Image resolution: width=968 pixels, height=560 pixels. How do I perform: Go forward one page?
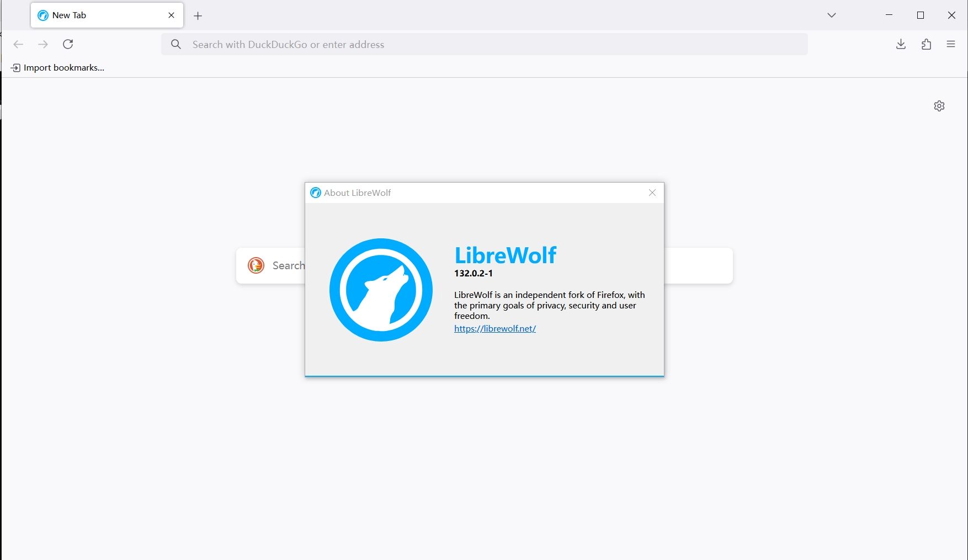(43, 44)
